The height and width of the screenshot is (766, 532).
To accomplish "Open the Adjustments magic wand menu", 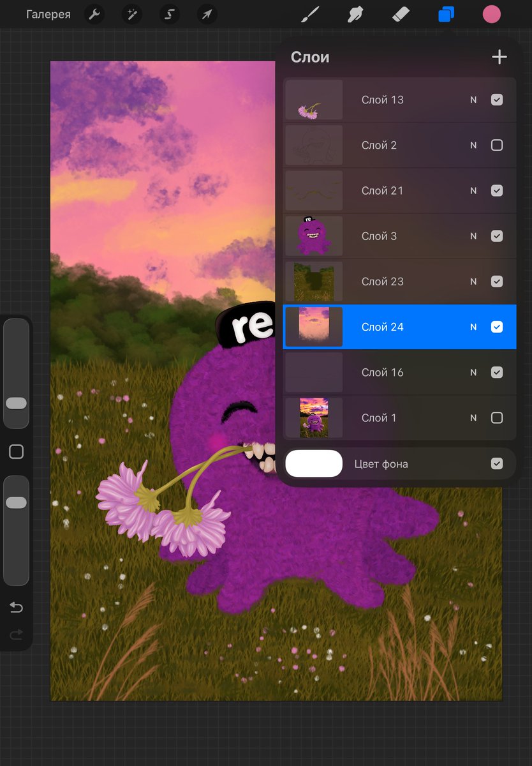I will [x=132, y=14].
